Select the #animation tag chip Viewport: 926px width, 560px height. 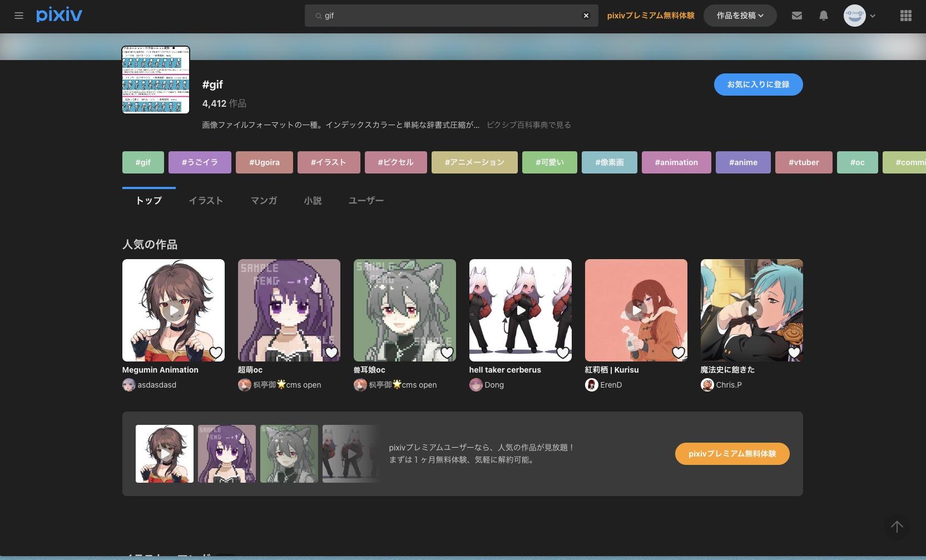(676, 162)
